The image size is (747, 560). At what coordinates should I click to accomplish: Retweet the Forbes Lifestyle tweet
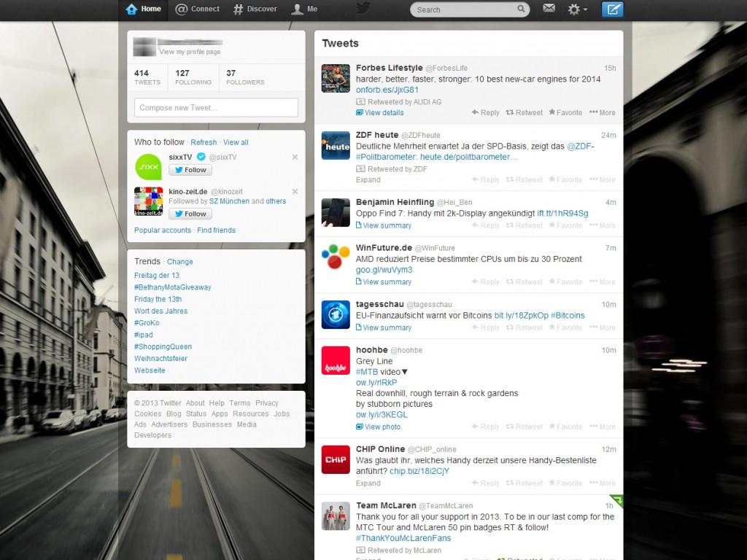(x=525, y=113)
